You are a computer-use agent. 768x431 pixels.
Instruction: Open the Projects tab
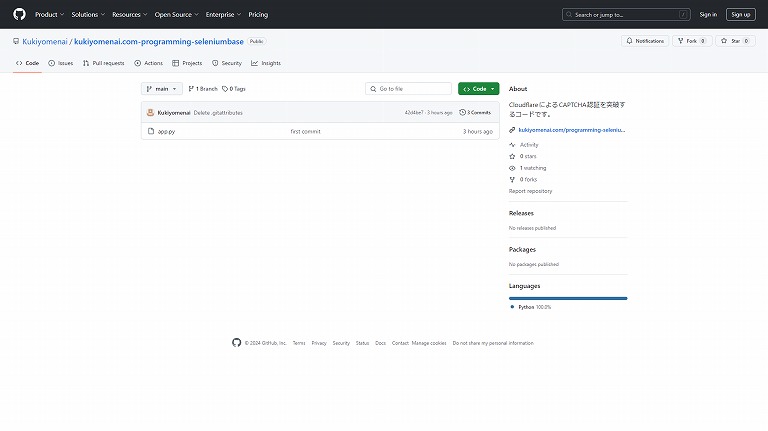click(x=187, y=63)
